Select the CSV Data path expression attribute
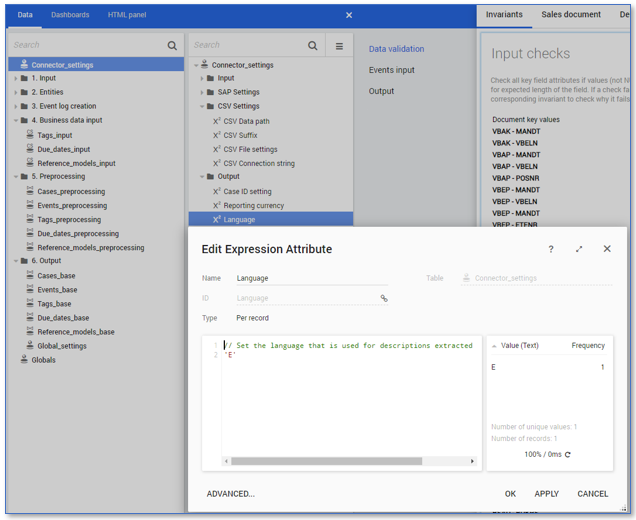The height and width of the screenshot is (520, 636). (x=246, y=121)
